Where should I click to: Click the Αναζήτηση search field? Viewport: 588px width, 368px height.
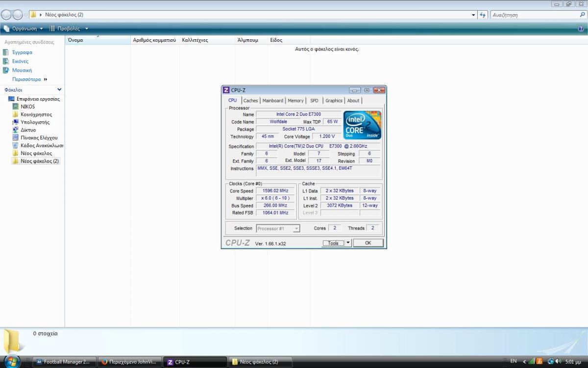coord(534,15)
